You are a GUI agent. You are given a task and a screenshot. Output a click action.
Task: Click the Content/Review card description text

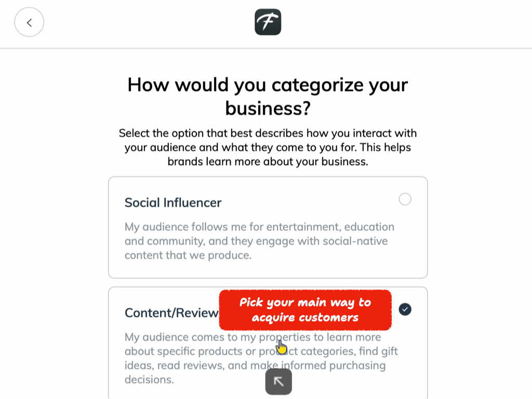[x=261, y=358]
